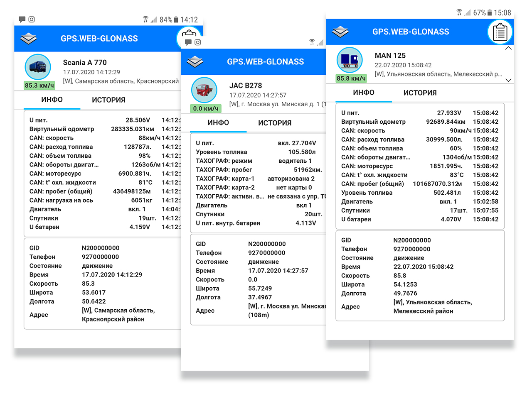Viewport: 532px width, 394px height.
Task: Expand MAN 125 address with down chevron
Action: click(508, 81)
